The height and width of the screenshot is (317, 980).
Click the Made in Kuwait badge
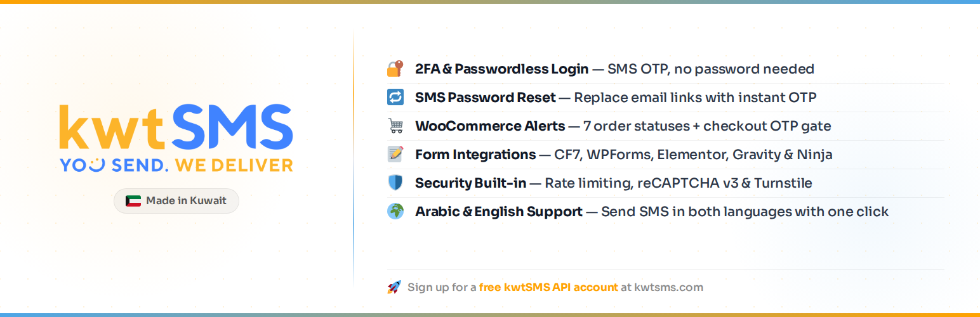pos(176,201)
